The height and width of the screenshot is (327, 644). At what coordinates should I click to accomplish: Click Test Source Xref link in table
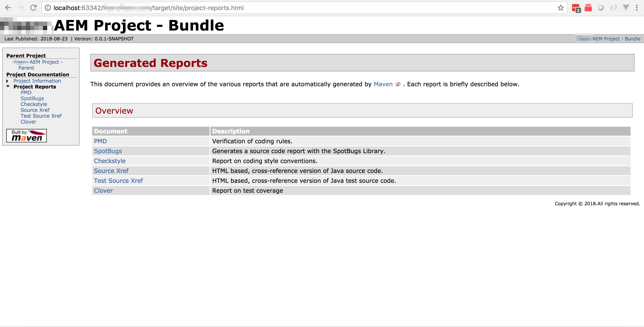tap(119, 181)
